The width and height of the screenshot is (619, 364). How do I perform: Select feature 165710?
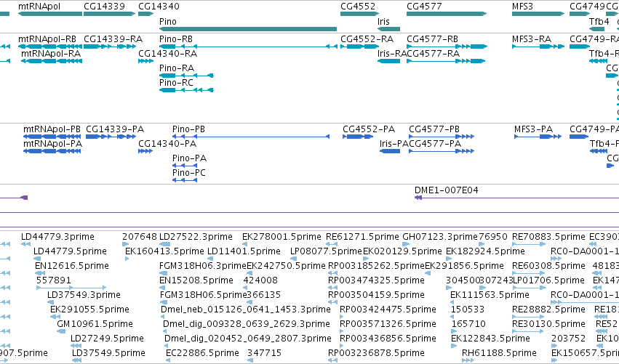pyautogui.click(x=468, y=324)
